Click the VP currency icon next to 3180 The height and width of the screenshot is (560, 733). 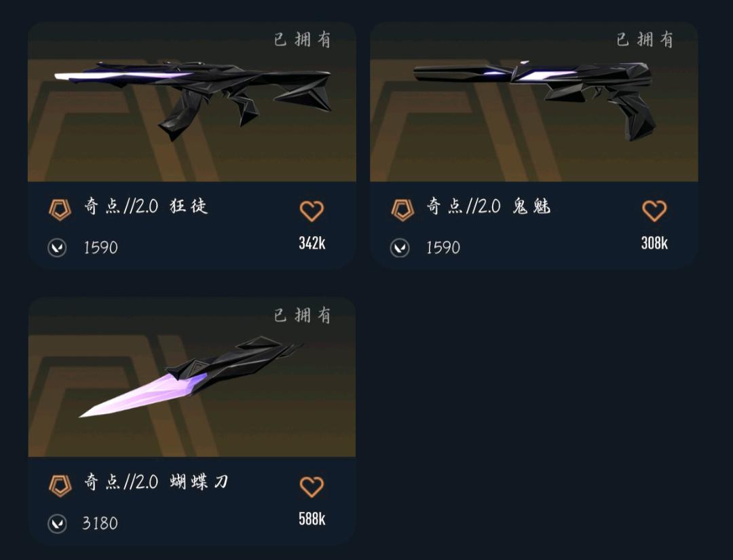coord(58,523)
